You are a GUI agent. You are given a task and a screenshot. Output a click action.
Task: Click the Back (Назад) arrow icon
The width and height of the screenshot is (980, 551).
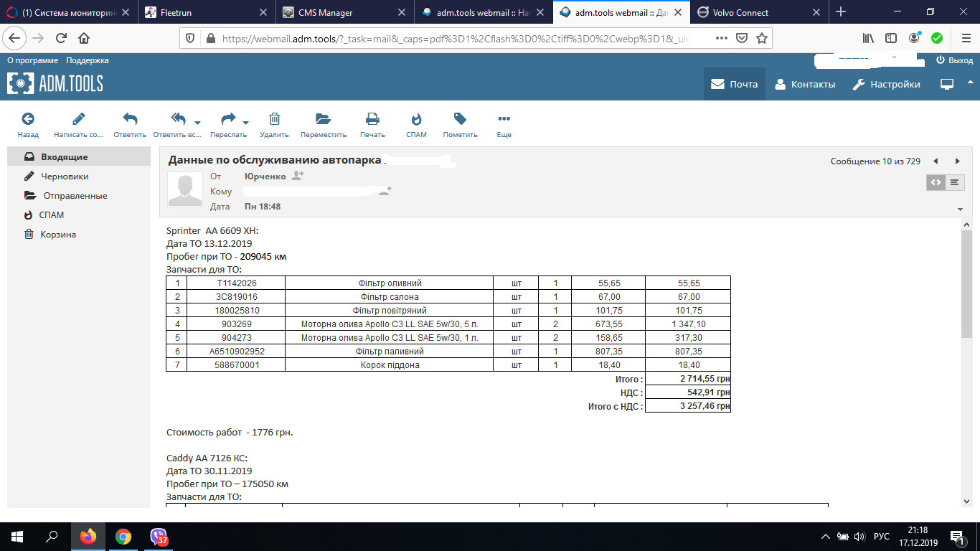tap(28, 119)
